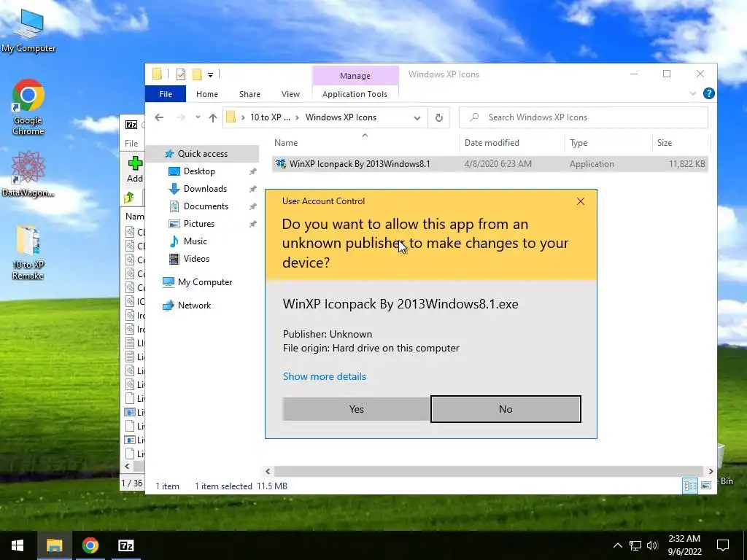Viewport: 747px width, 560px height.
Task: Refresh the Windows XP Icons folder
Action: pyautogui.click(x=438, y=117)
